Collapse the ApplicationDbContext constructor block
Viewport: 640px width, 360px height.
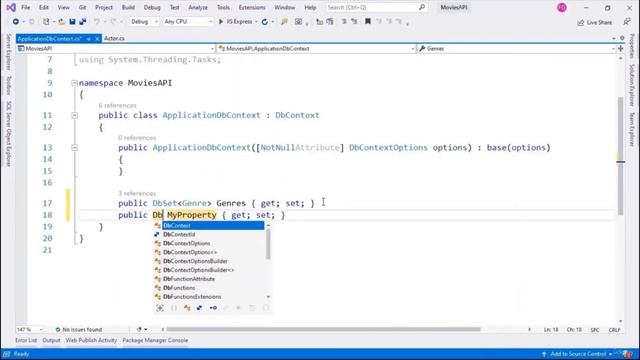pos(74,148)
